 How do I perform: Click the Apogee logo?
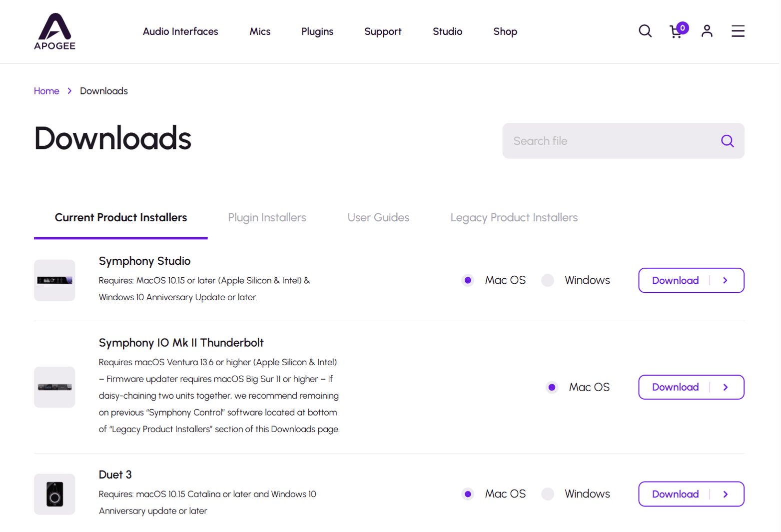(x=54, y=31)
